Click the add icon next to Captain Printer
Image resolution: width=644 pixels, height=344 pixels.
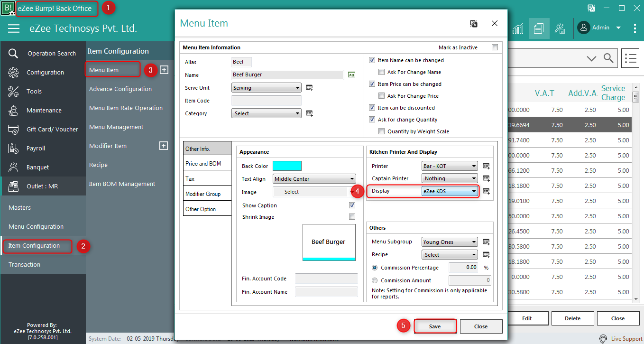[486, 178]
